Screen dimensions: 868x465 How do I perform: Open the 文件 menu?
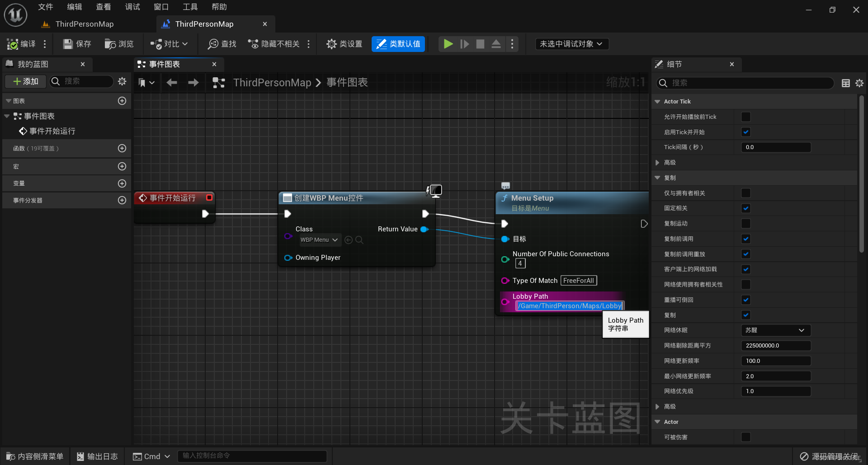tap(46, 7)
